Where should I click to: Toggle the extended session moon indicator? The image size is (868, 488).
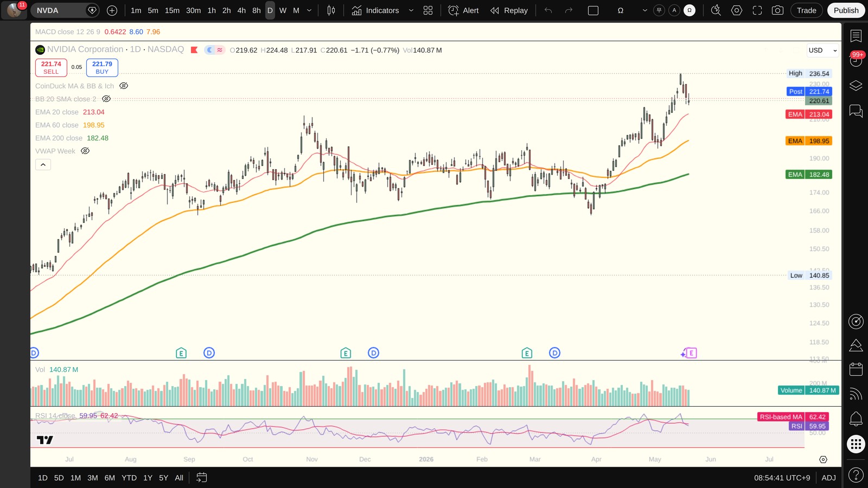coord(210,50)
